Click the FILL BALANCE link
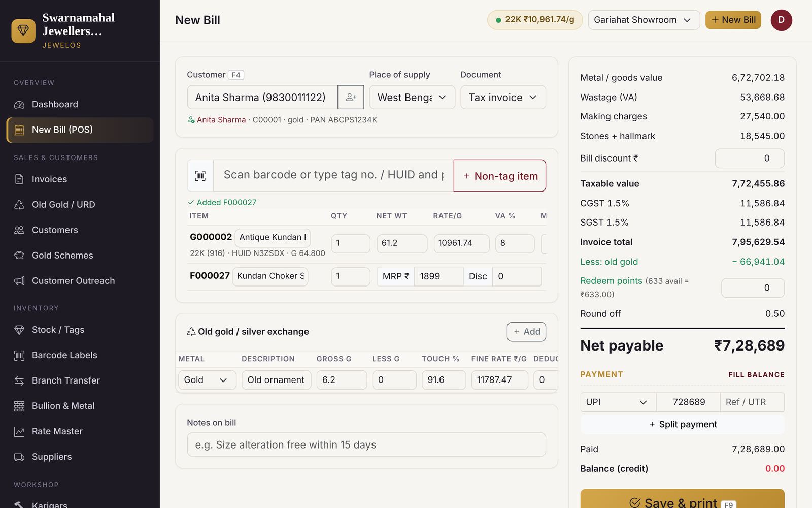The height and width of the screenshot is (508, 812). click(756, 375)
